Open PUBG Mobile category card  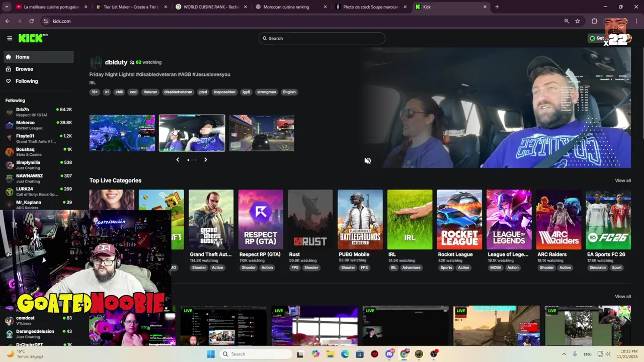[x=360, y=219]
